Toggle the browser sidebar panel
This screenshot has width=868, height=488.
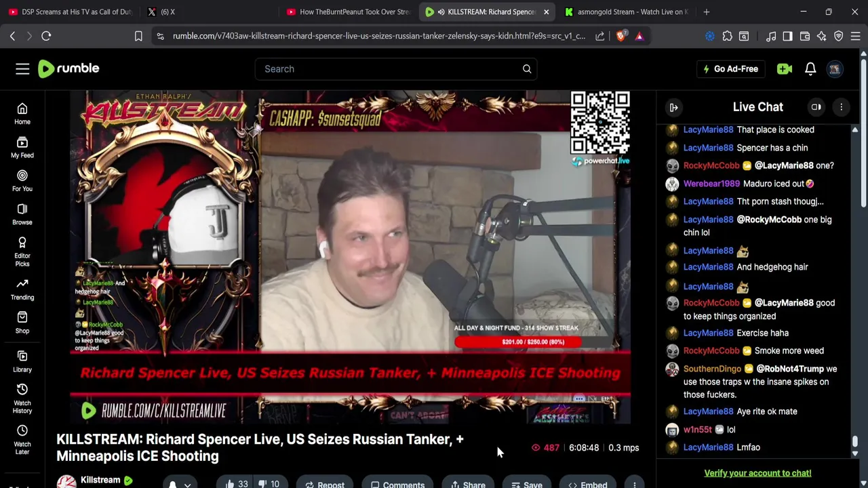tap(787, 36)
